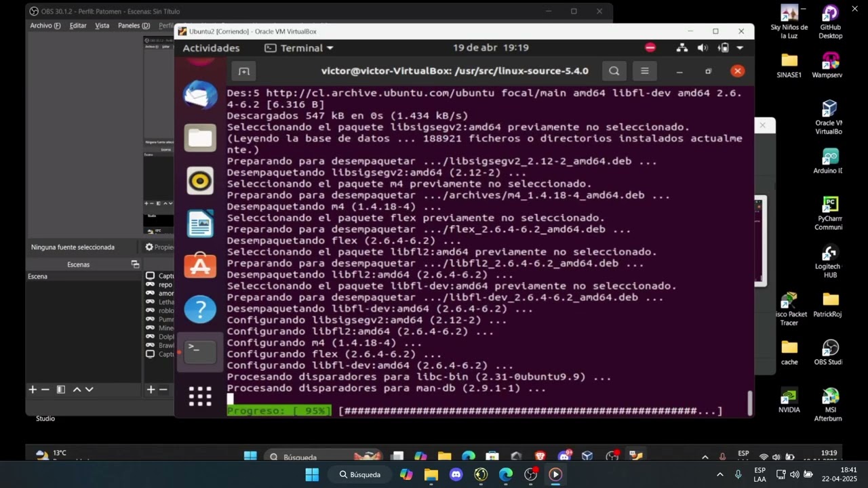Open the Búsqueda search box on taskbar
The image size is (868, 488).
click(x=360, y=474)
